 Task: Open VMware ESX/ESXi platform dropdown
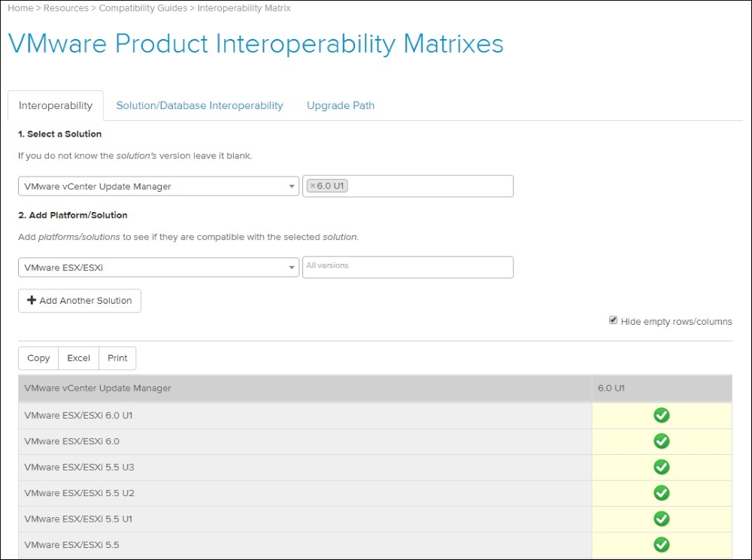(159, 268)
